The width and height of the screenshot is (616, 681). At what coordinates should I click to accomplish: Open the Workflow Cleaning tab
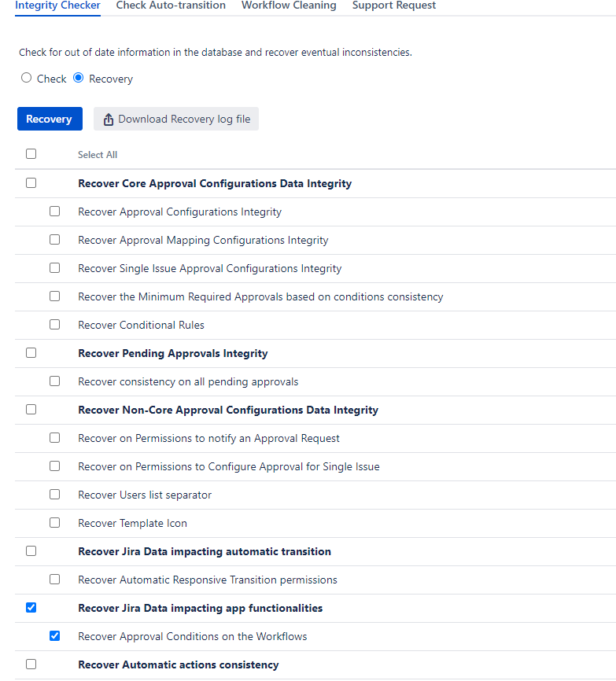pyautogui.click(x=289, y=6)
